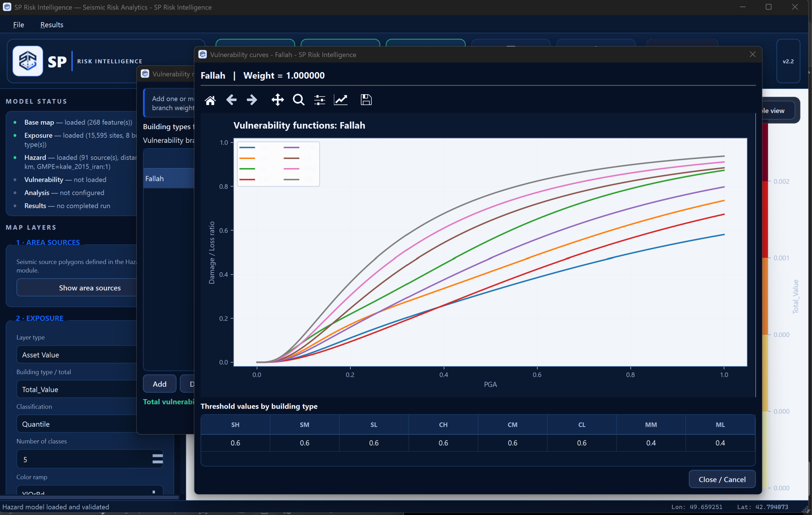Select the ML threshold value cell
Viewport: 812px width, 515px height.
click(720, 443)
